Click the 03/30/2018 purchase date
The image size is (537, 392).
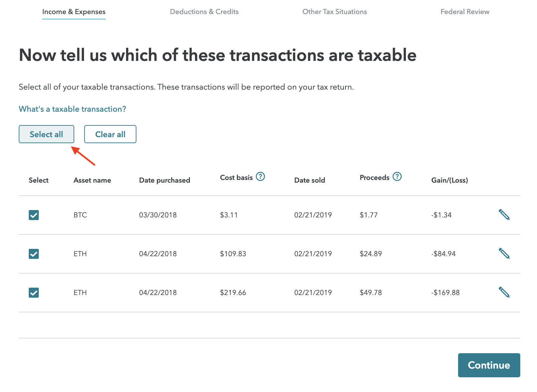click(x=158, y=215)
